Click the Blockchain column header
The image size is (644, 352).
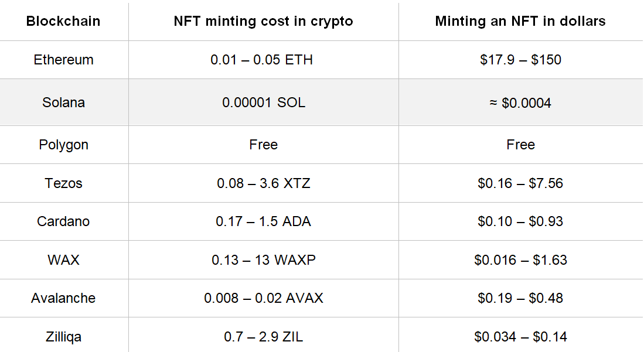pyautogui.click(x=63, y=22)
